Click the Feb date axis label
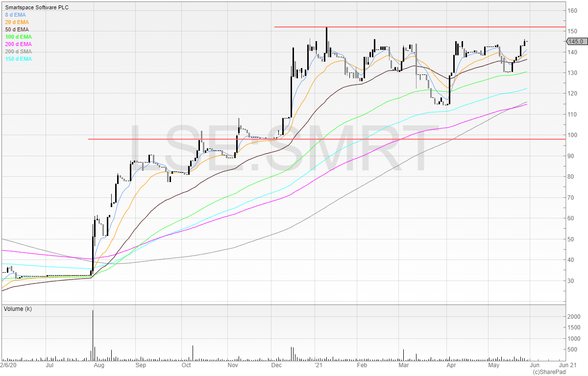This screenshot has width=588, height=376. click(362, 365)
